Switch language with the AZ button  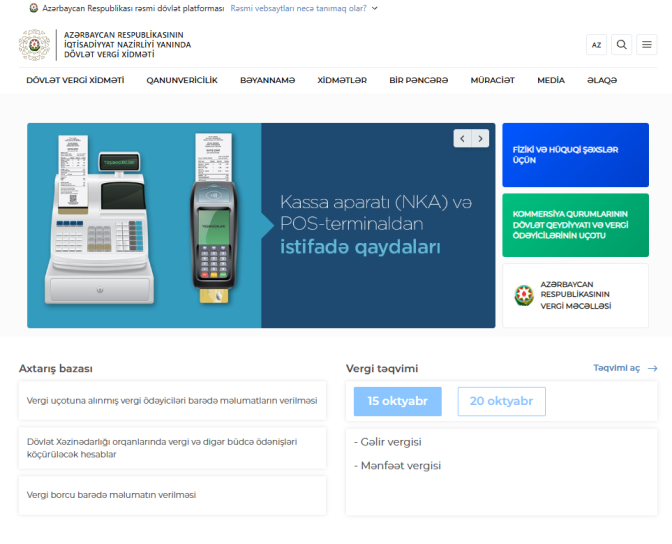point(596,45)
